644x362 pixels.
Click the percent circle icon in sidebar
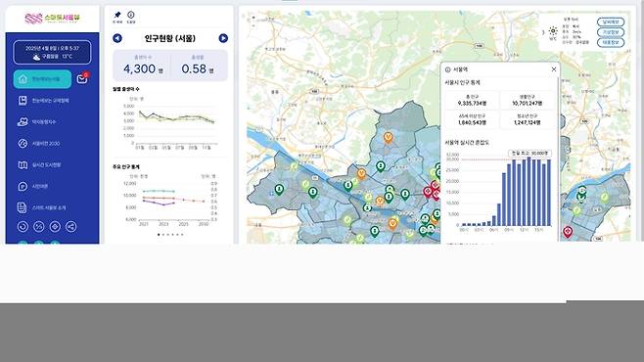[38, 227]
